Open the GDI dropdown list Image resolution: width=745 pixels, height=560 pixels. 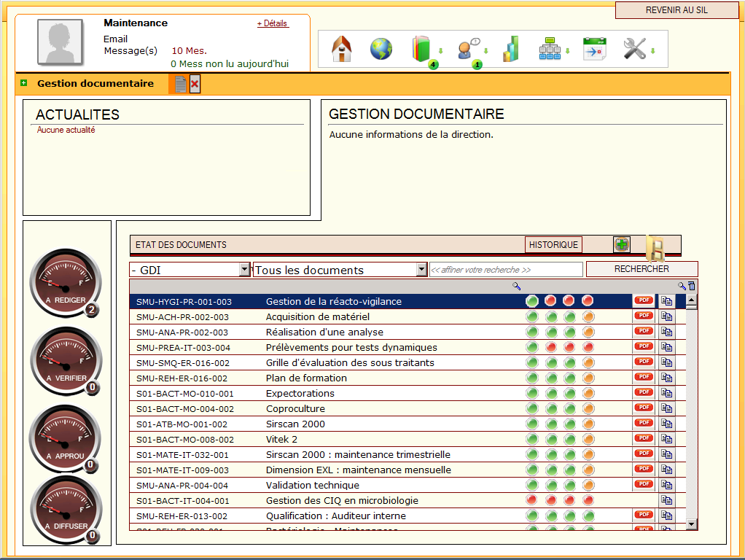pyautogui.click(x=244, y=270)
